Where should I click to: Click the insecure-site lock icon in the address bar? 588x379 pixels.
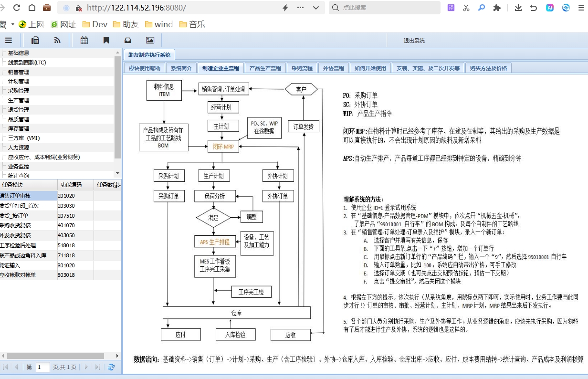pyautogui.click(x=78, y=8)
